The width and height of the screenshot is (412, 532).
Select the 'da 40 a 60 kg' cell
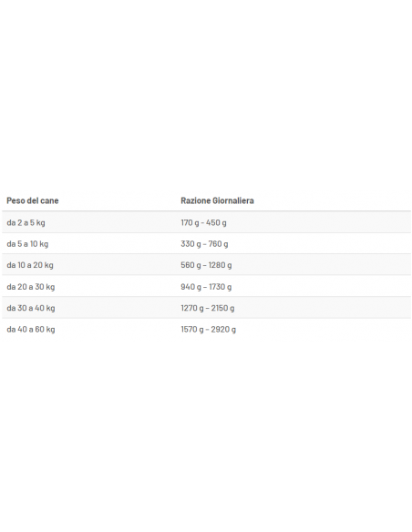click(x=31, y=329)
